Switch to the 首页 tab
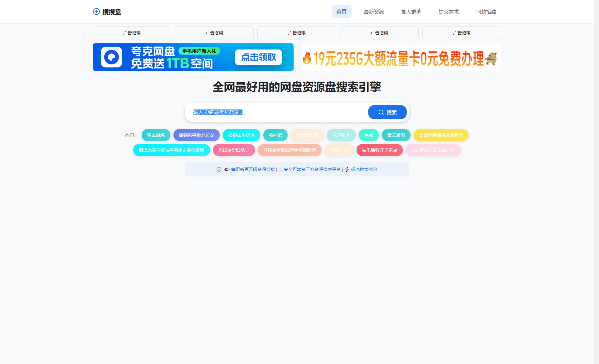 point(341,12)
